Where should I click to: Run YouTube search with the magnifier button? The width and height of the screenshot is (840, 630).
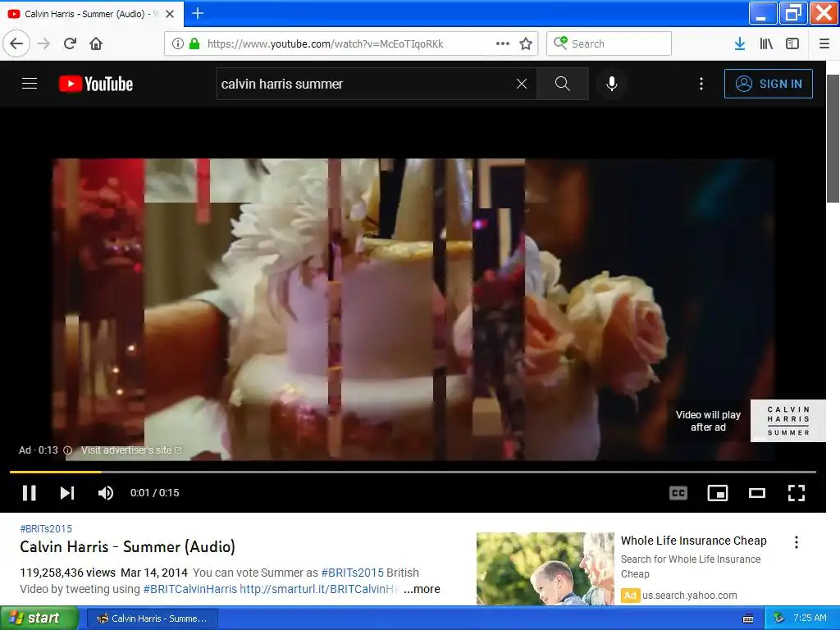pos(563,84)
